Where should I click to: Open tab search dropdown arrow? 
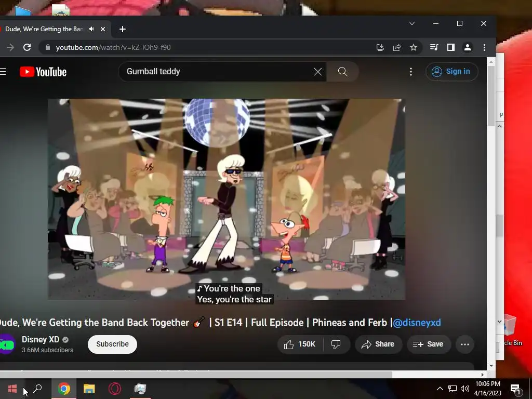[x=412, y=23]
